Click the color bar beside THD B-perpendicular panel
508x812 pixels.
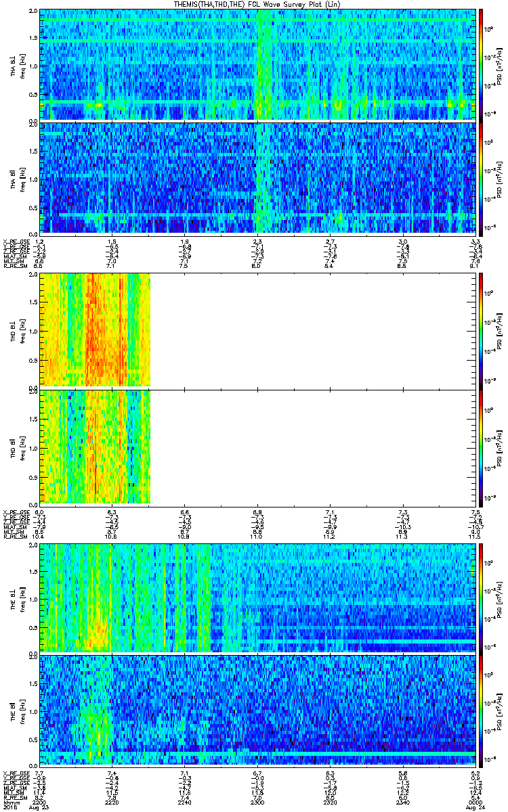pyautogui.click(x=481, y=330)
